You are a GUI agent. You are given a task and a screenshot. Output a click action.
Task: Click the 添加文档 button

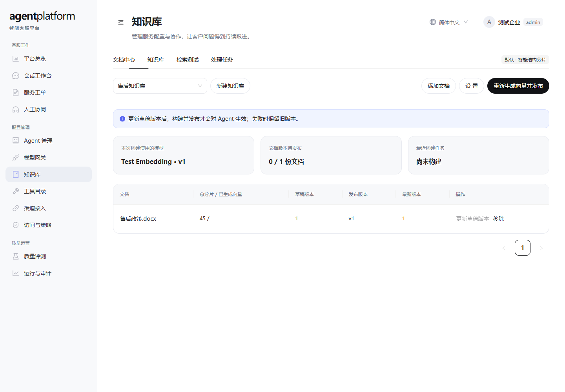click(x=439, y=86)
